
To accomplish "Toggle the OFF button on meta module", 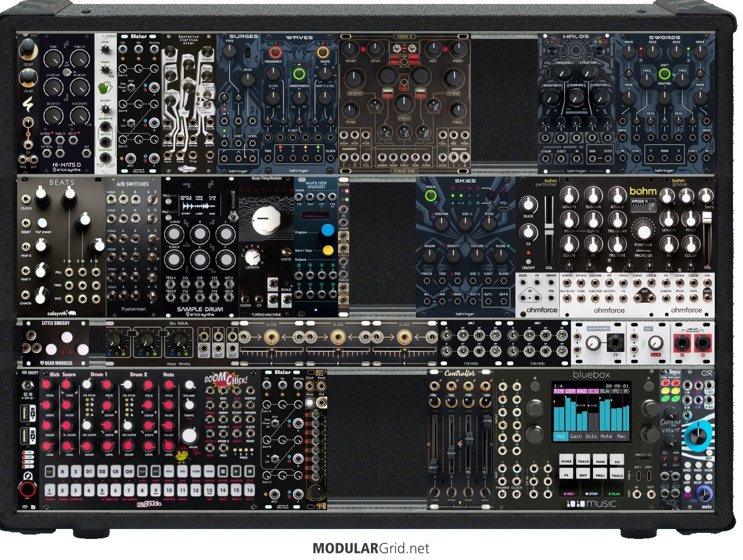I will (x=709, y=452).
